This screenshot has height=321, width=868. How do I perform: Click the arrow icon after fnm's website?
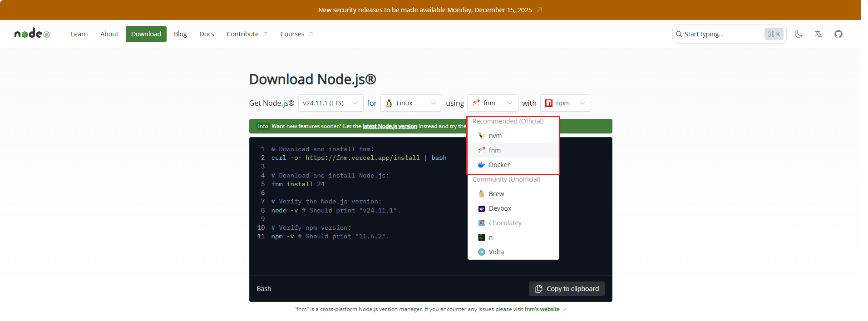point(564,309)
